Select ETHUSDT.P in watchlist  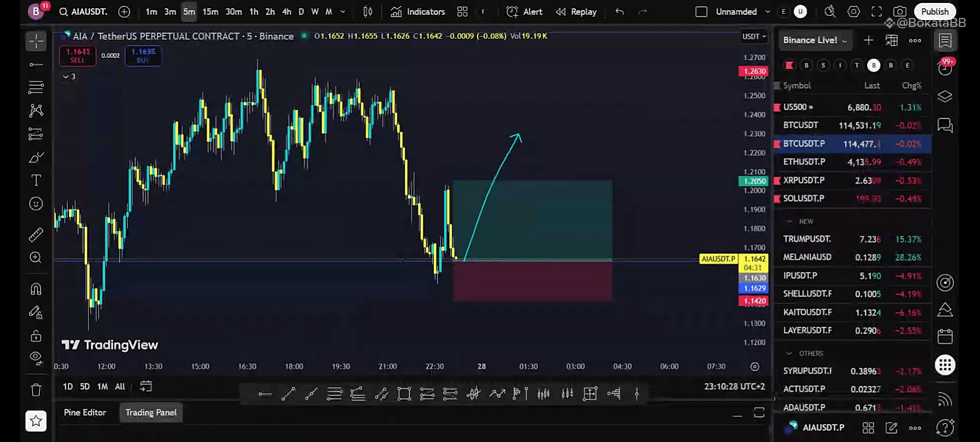pos(804,162)
